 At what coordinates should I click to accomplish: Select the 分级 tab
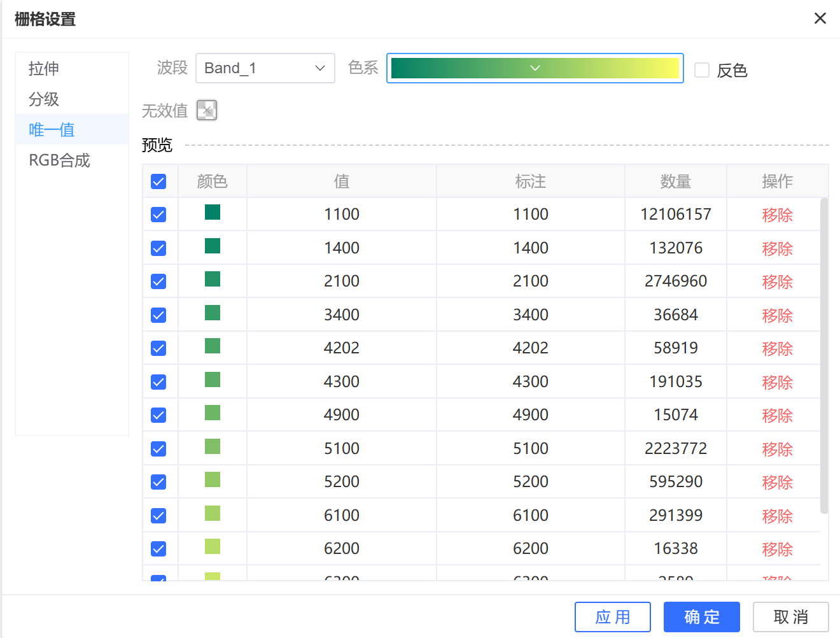[44, 99]
